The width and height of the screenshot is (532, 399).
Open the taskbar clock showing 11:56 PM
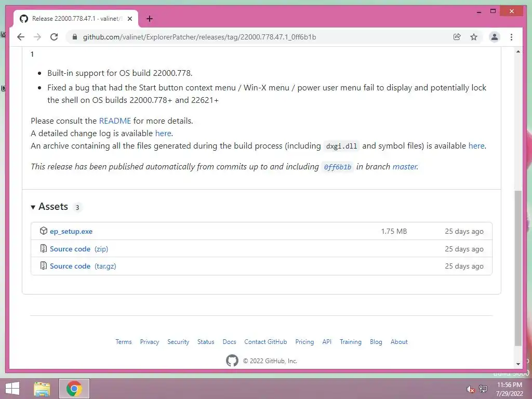510,389
